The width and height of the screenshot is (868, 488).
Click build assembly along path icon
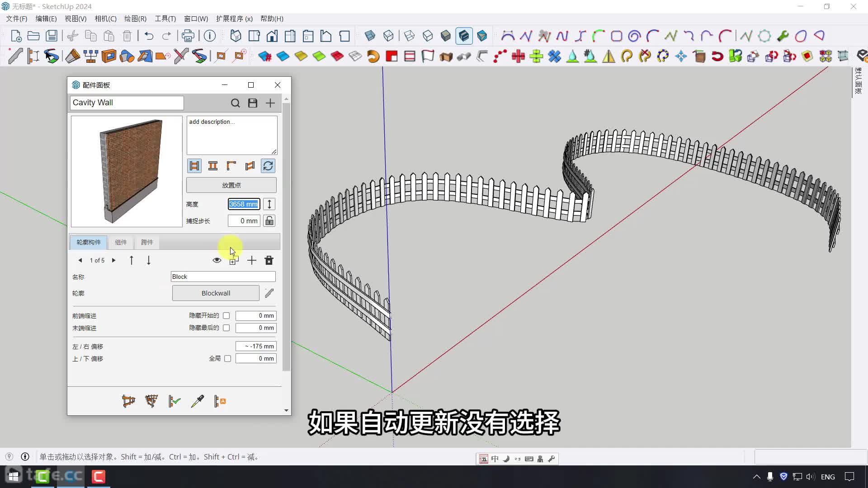pyautogui.click(x=128, y=401)
